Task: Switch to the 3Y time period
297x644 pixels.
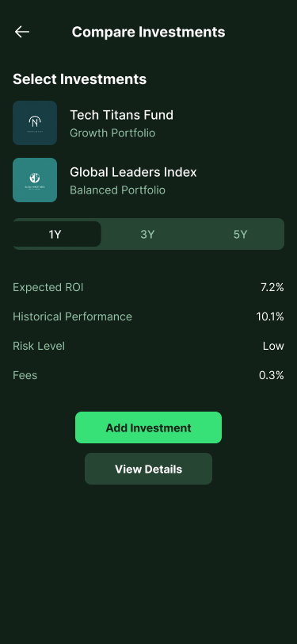Action: point(147,234)
